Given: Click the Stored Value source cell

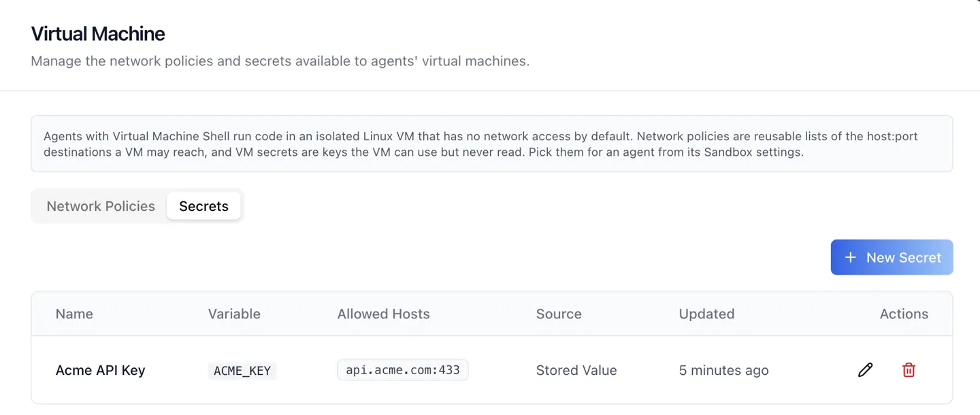Looking at the screenshot, I should 576,370.
